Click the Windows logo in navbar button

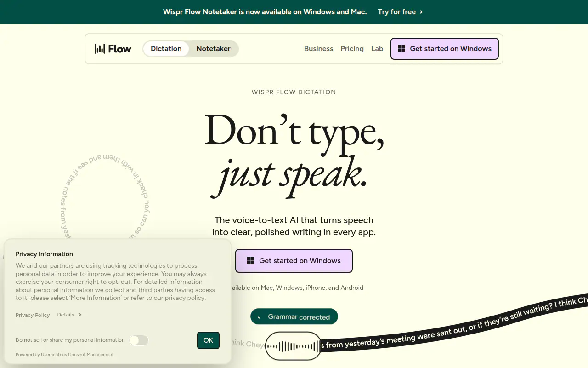[401, 49]
